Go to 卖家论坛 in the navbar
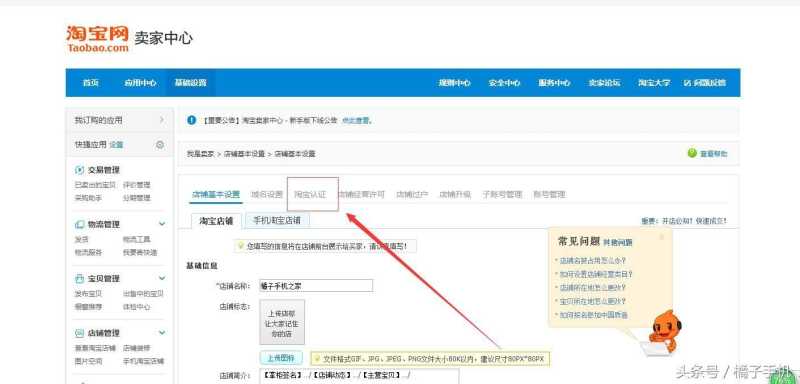This screenshot has height=384, width=800. 604,83
